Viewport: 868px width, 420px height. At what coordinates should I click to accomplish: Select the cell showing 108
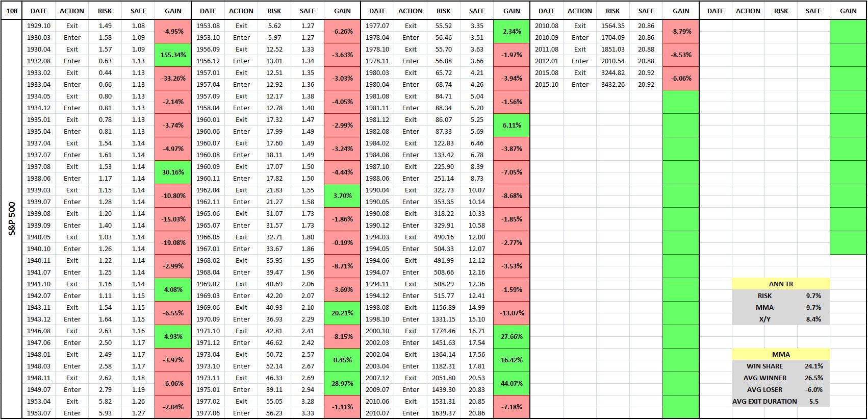[x=11, y=11]
